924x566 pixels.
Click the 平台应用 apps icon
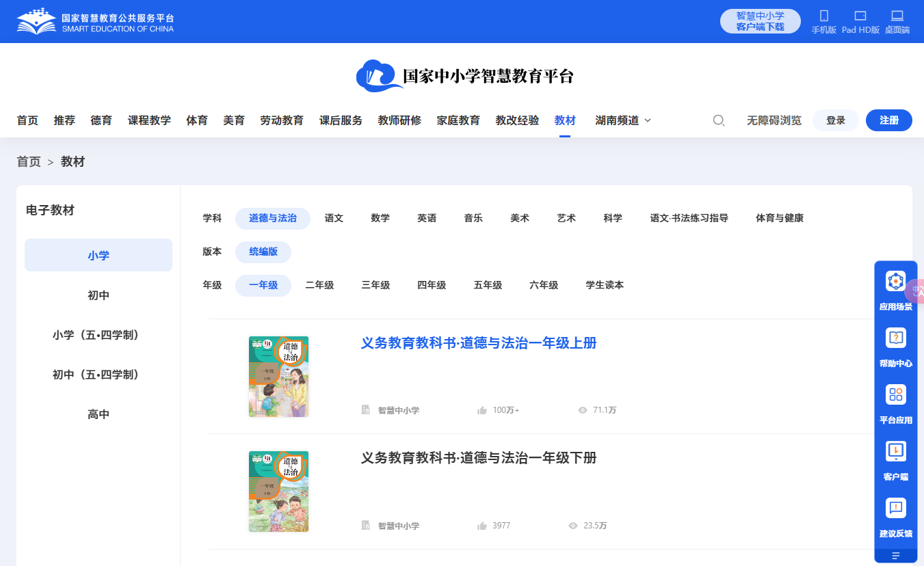pos(895,394)
